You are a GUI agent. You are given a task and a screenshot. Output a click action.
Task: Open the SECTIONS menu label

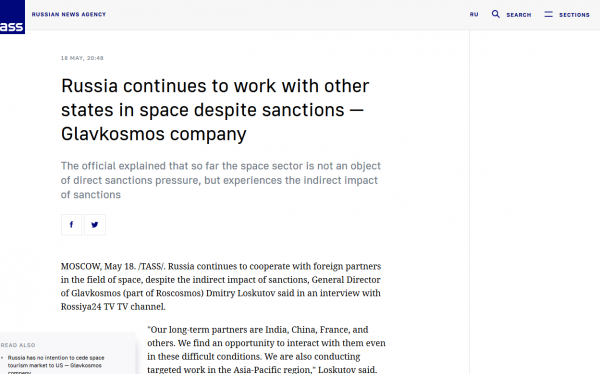click(574, 15)
